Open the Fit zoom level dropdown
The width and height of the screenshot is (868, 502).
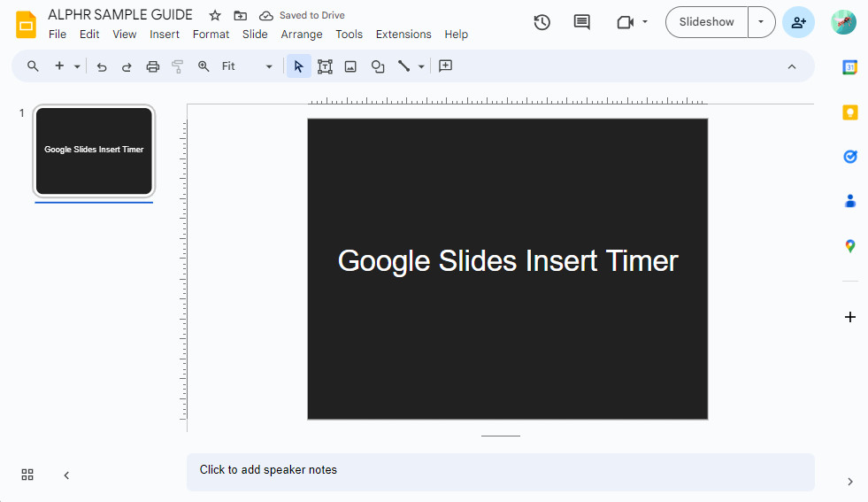pyautogui.click(x=246, y=66)
